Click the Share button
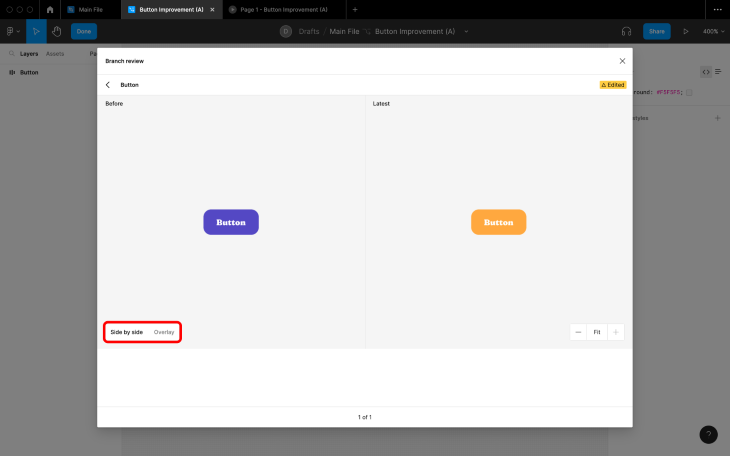730x456 pixels. (x=657, y=31)
